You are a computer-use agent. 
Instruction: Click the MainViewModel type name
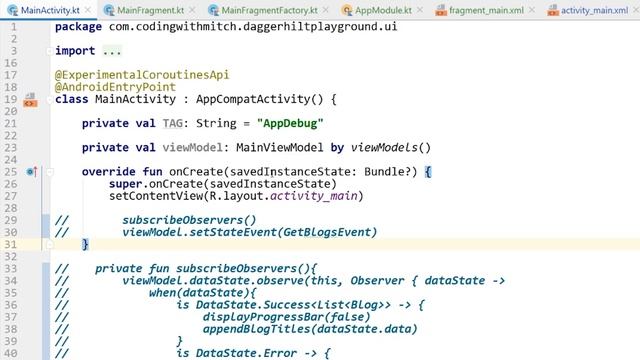[x=280, y=147]
